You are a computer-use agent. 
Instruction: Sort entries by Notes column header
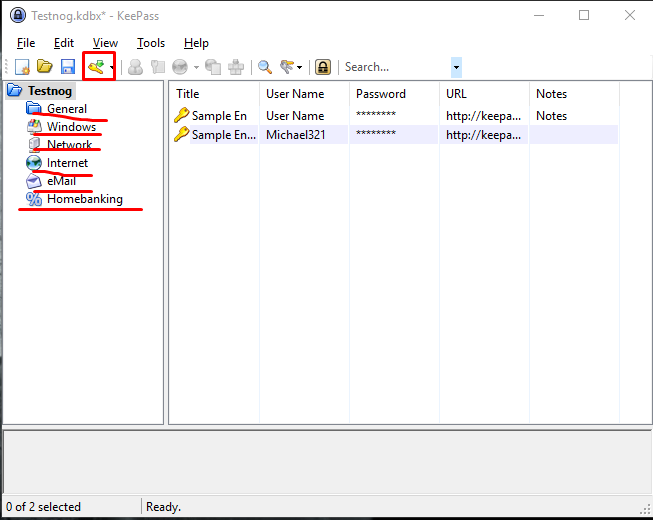574,94
